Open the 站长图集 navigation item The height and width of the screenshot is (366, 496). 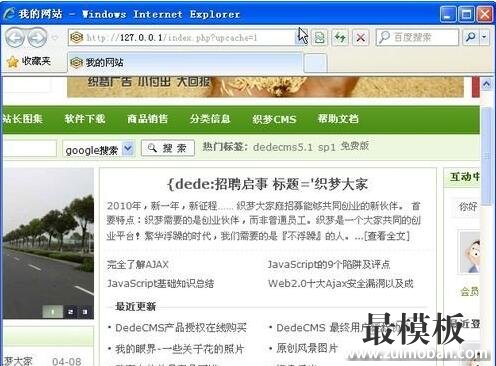point(23,119)
